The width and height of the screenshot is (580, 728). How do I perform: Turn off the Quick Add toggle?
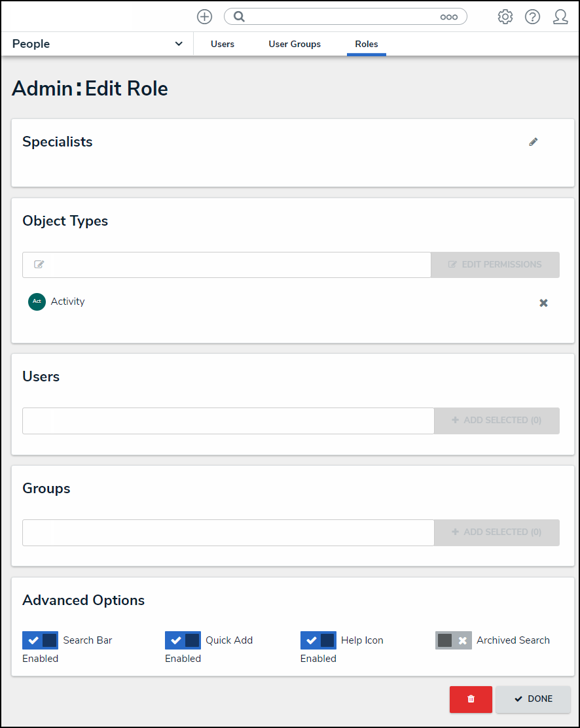click(183, 640)
